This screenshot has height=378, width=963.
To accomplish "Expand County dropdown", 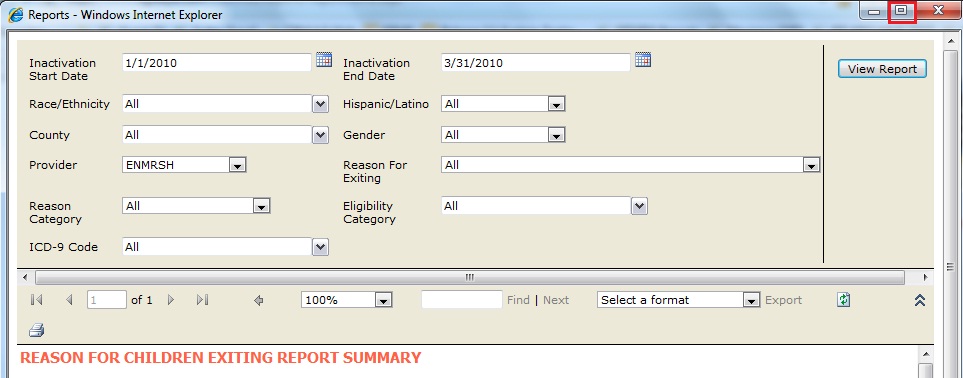I will point(320,135).
